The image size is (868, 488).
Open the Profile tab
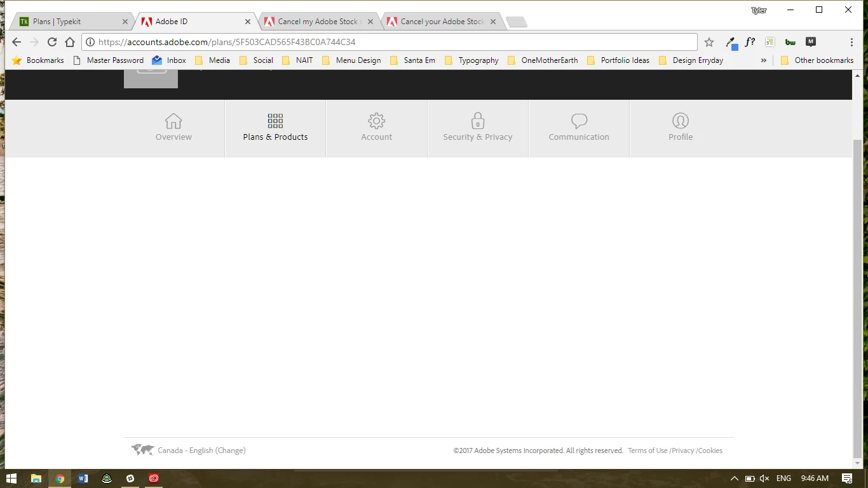tap(681, 128)
